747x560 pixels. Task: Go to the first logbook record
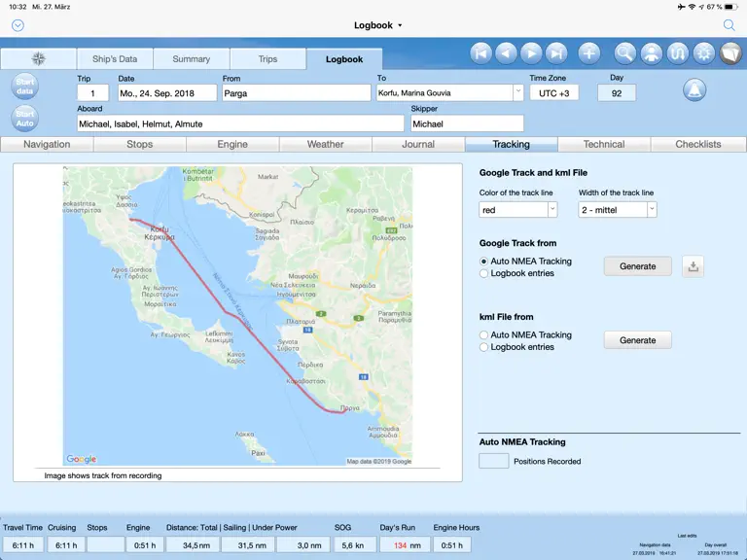click(480, 53)
